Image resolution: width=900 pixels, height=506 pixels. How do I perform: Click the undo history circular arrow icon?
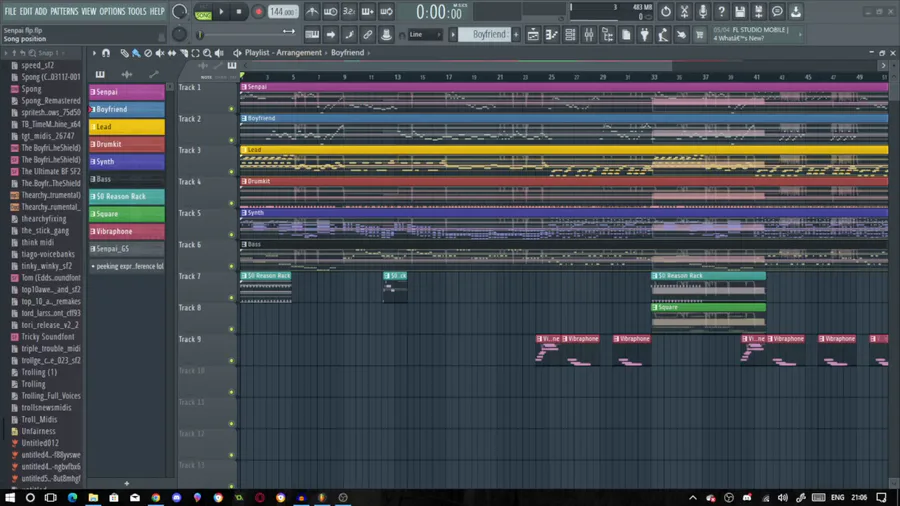[x=666, y=11]
